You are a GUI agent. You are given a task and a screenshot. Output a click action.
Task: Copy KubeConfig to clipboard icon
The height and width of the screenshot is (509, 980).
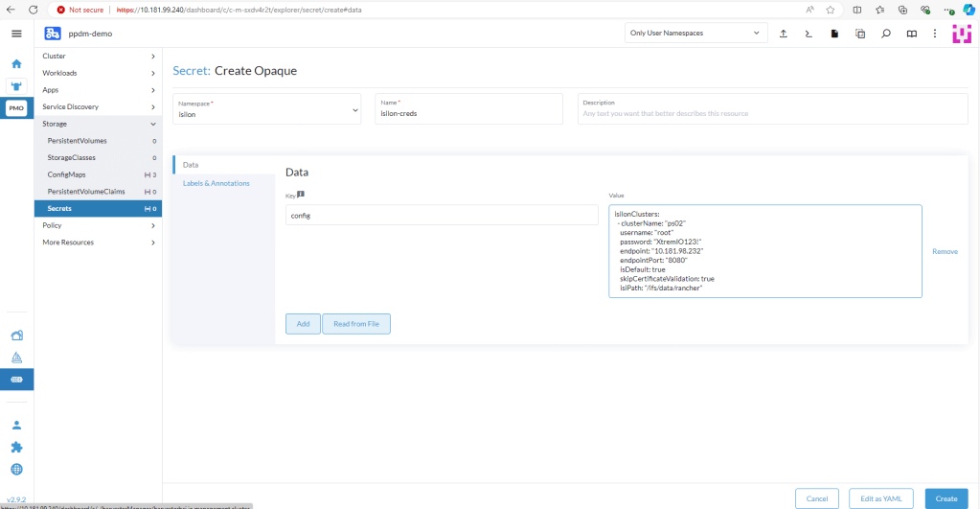point(859,34)
